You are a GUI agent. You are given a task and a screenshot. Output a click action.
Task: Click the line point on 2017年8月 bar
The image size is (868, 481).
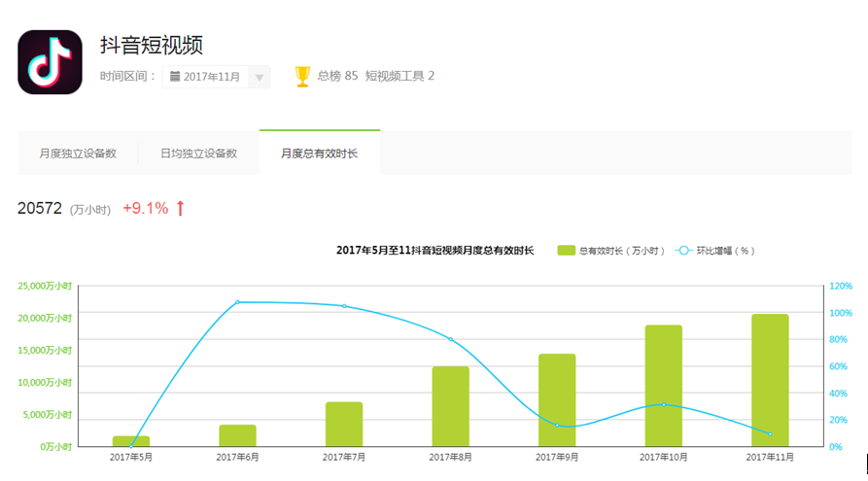[x=451, y=339]
